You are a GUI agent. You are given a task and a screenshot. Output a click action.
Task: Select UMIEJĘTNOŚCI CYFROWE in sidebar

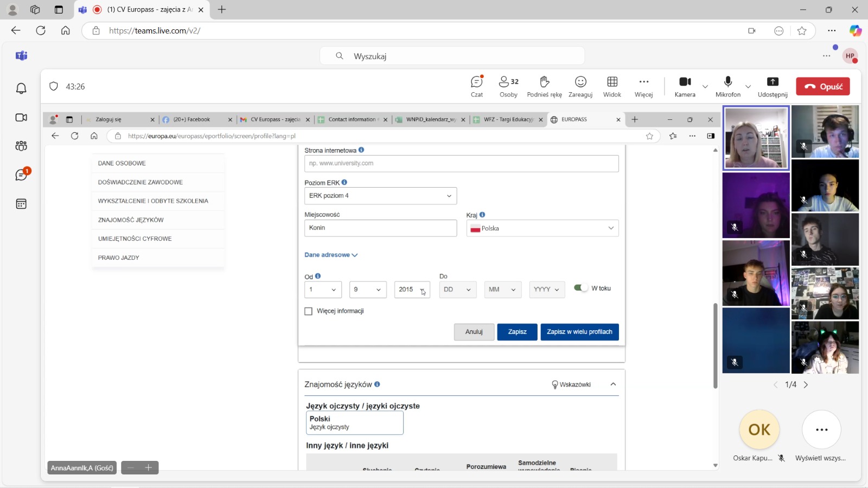pyautogui.click(x=158, y=239)
